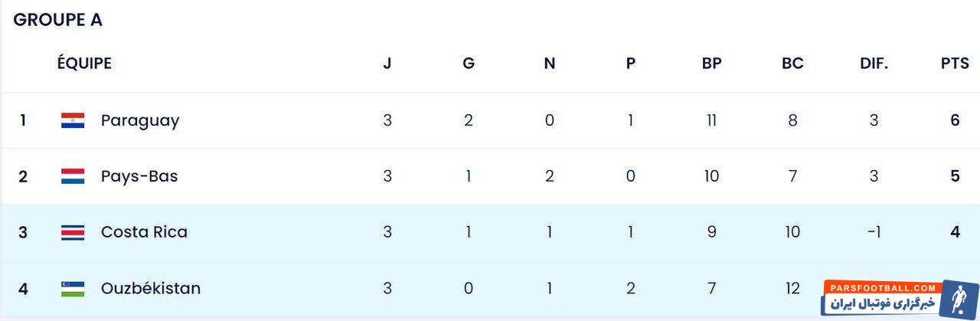Click the BP column header
The image size is (980, 321).
click(x=712, y=64)
